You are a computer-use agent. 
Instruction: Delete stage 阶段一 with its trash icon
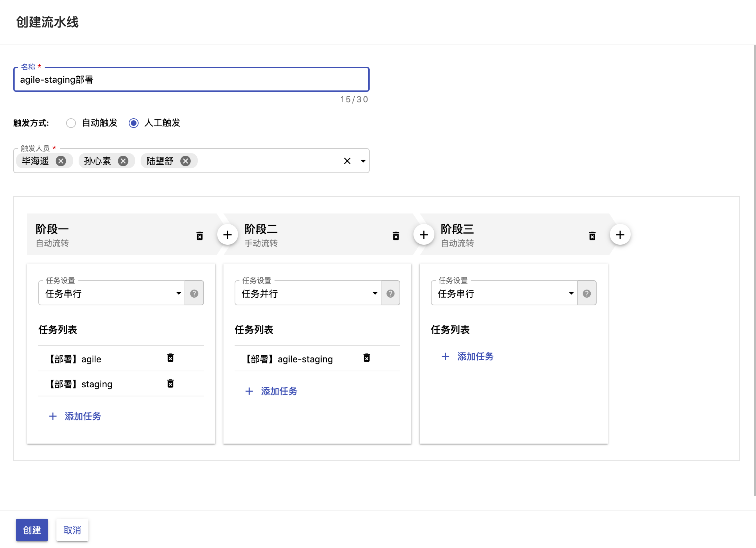pyautogui.click(x=200, y=236)
